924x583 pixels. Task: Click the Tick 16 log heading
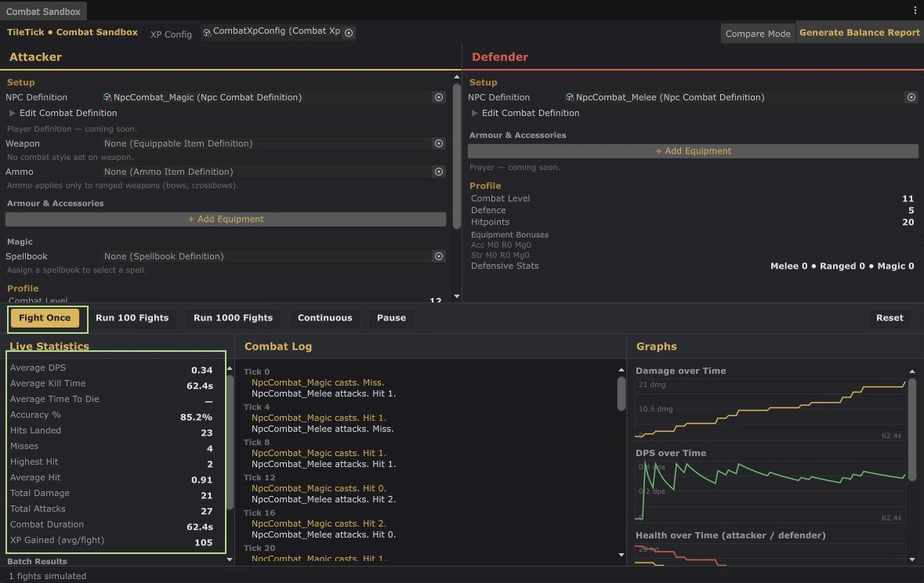click(259, 512)
